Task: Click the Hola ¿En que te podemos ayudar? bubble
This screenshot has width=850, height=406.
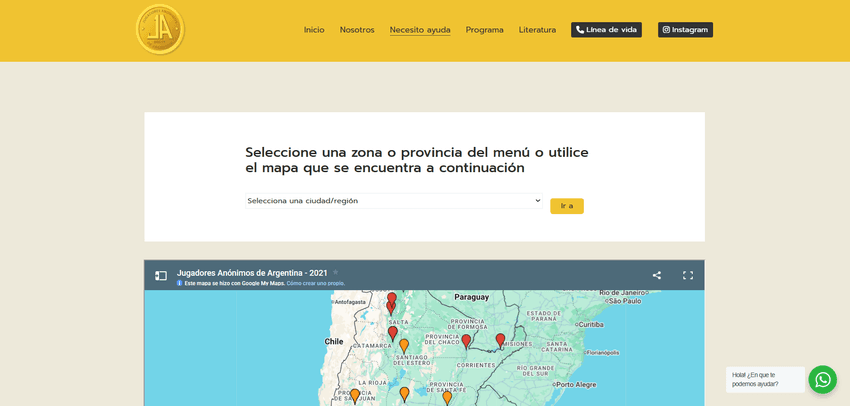Action: point(765,379)
